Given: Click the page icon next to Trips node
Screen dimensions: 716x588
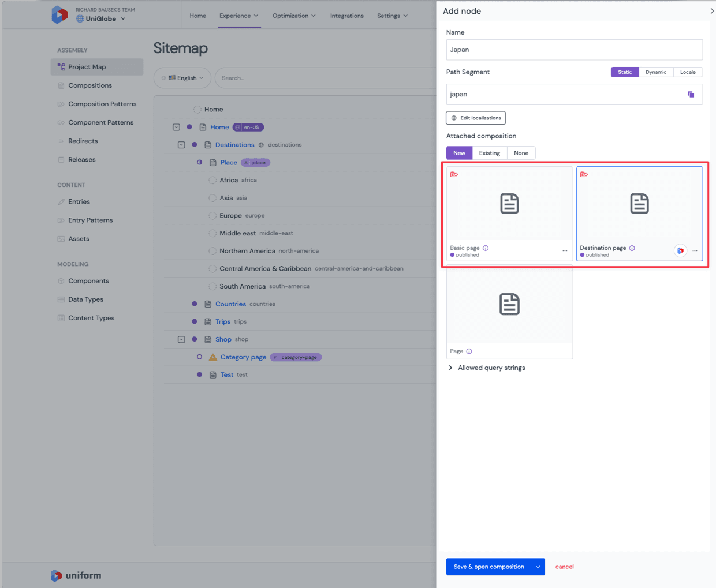Looking at the screenshot, I should (x=208, y=322).
